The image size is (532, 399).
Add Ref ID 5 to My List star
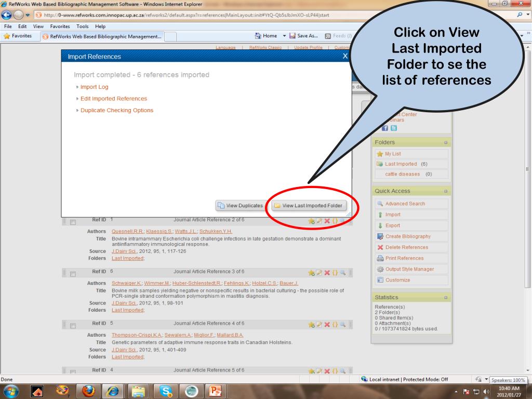click(x=311, y=324)
